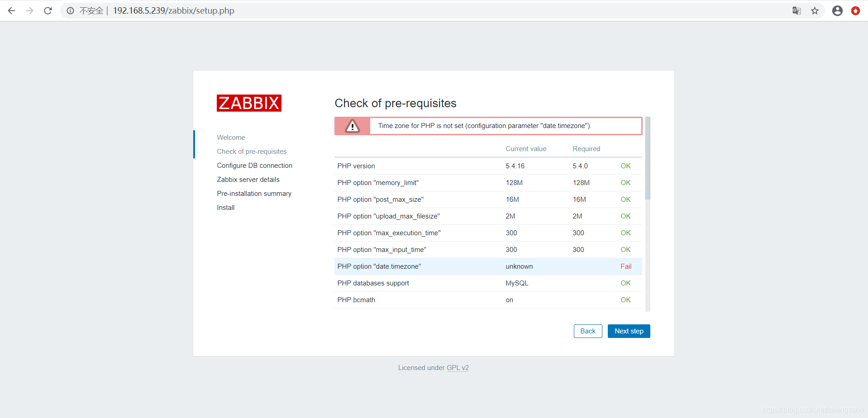
Task: Click the browser forward arrow
Action: point(30,11)
